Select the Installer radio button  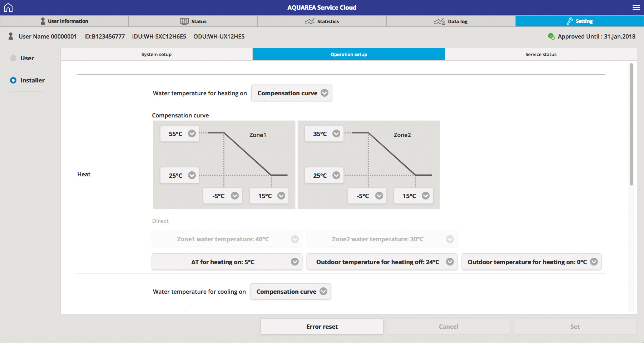(x=13, y=80)
